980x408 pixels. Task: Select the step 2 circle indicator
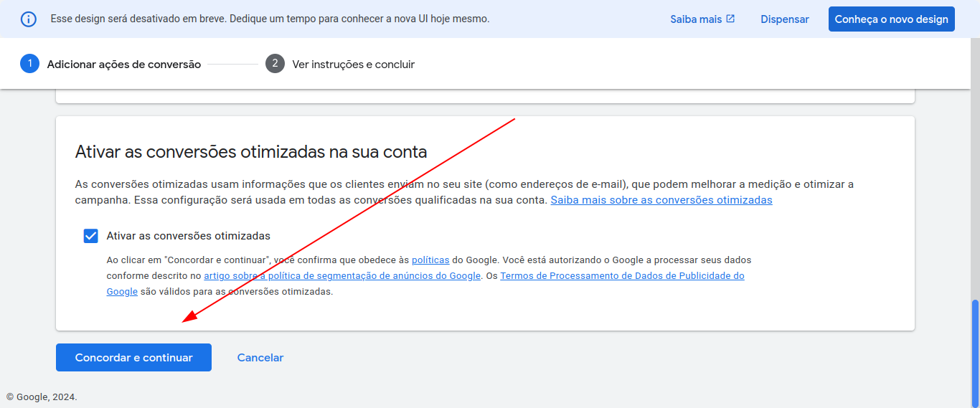click(275, 64)
